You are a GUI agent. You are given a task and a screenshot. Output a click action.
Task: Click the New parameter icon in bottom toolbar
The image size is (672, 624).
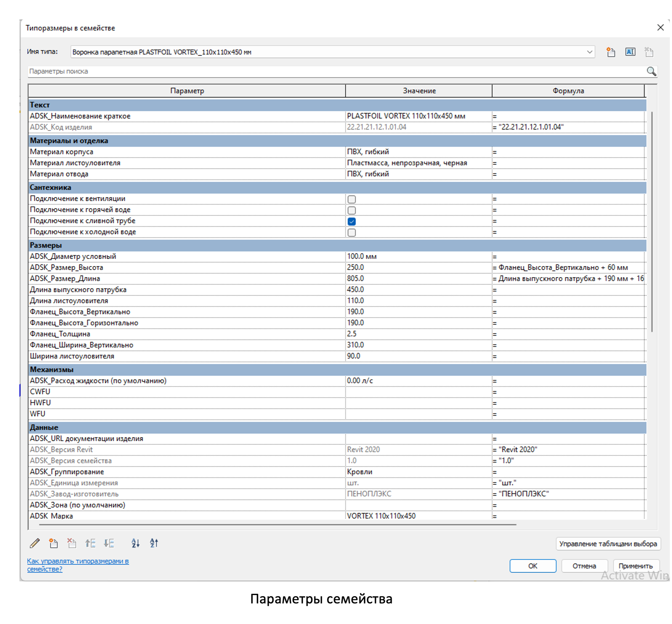pos(53,543)
